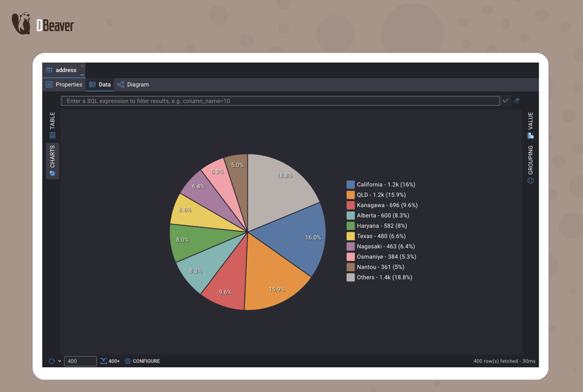Switch to the Diagram tab
Image resolution: width=583 pixels, height=392 pixels.
[x=133, y=85]
